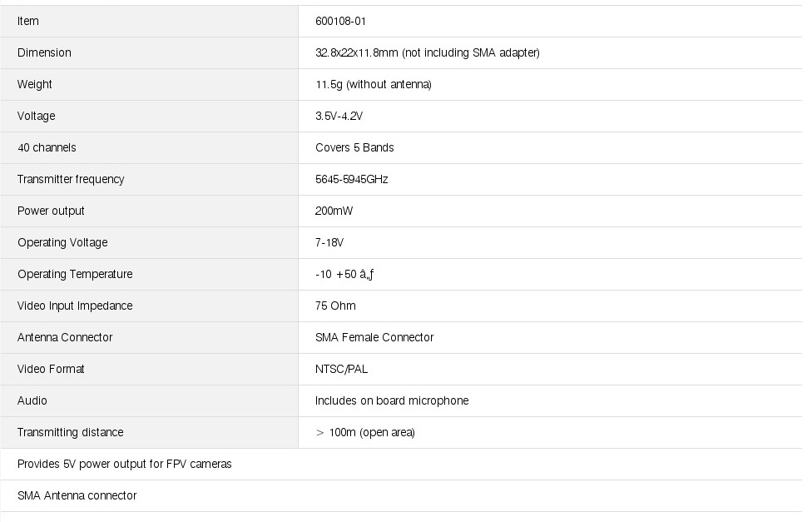
Task: Click the SMA Female Connector text
Action: [x=374, y=337]
